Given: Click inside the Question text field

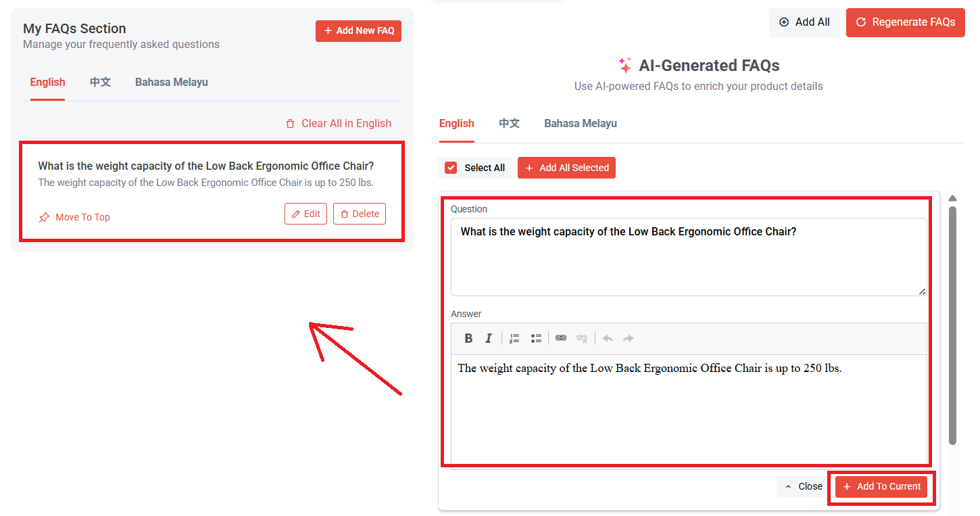Looking at the screenshot, I should tap(688, 257).
